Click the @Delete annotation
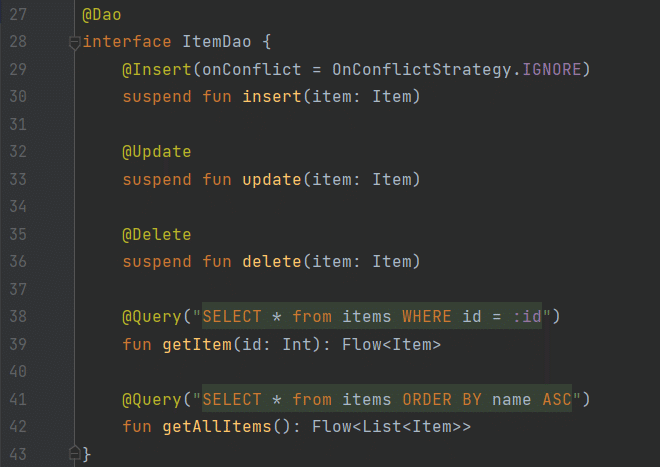The width and height of the screenshot is (660, 467). tap(157, 235)
